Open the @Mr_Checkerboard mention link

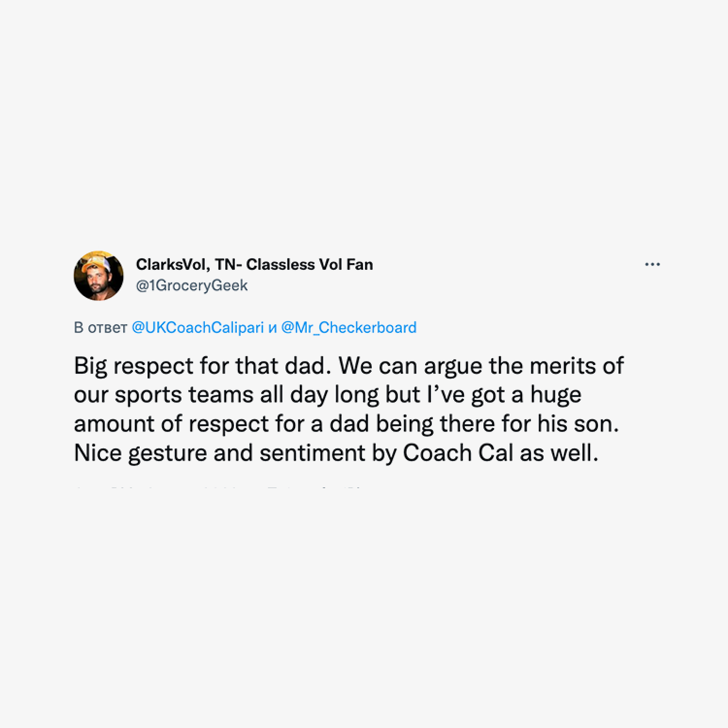tap(348, 328)
